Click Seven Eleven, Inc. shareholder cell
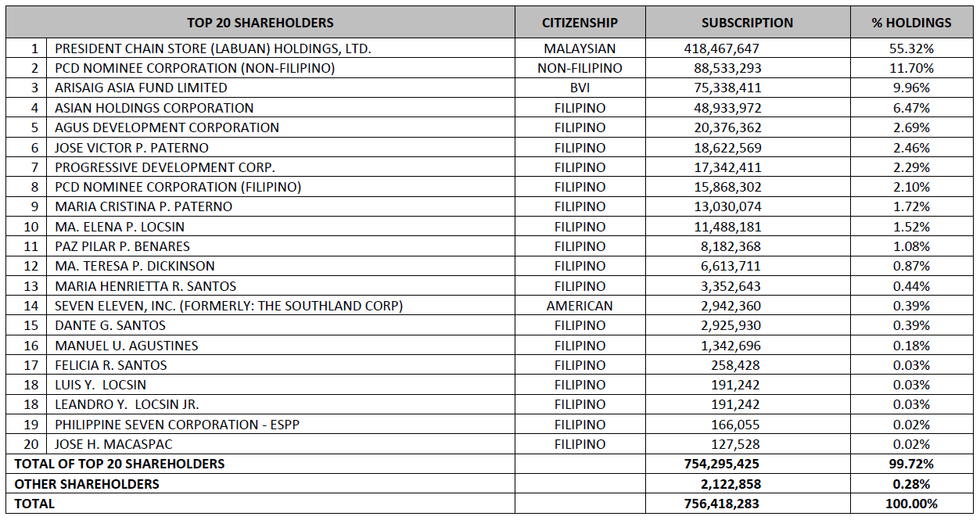Viewport: 980px width, 520px height. coord(228,306)
